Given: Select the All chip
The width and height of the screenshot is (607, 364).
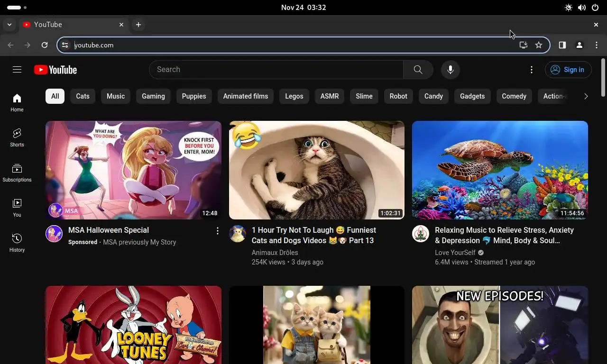Looking at the screenshot, I should point(55,96).
